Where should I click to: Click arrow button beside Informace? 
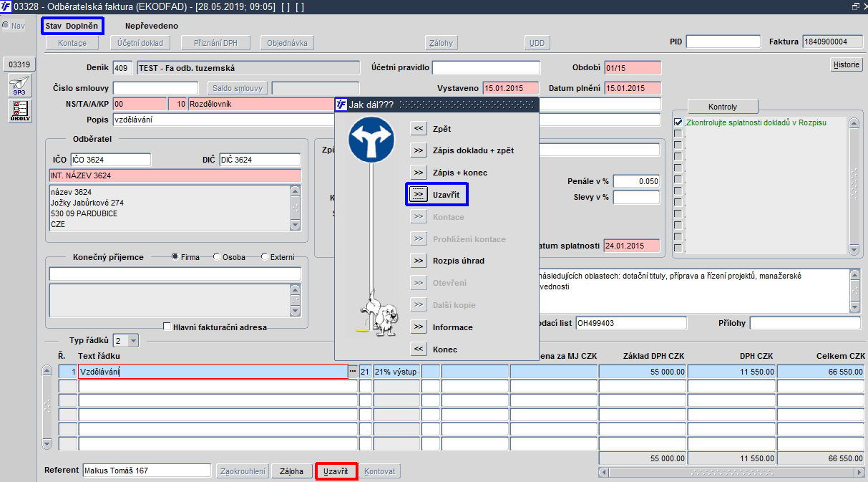tap(419, 327)
